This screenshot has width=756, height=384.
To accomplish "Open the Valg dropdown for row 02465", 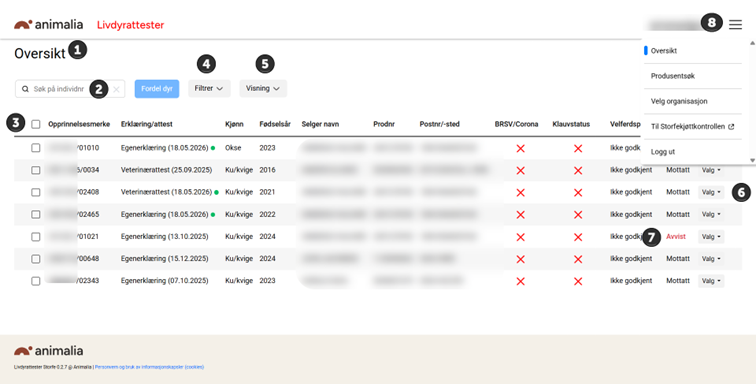I will [711, 215].
